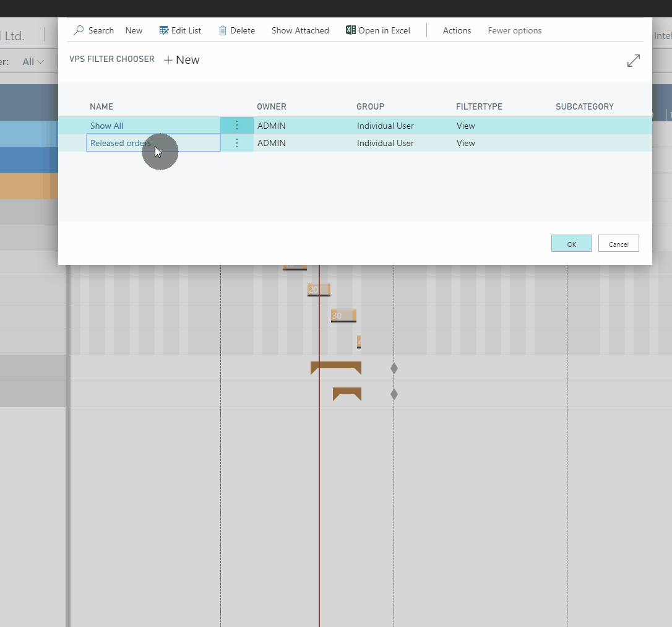672x627 pixels.
Task: Click Show Attached in the toolbar
Action: (300, 30)
